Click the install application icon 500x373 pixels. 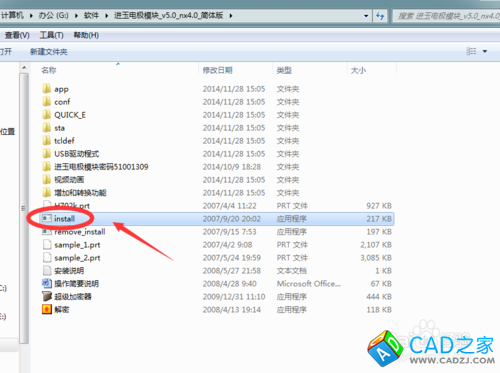coord(47,219)
